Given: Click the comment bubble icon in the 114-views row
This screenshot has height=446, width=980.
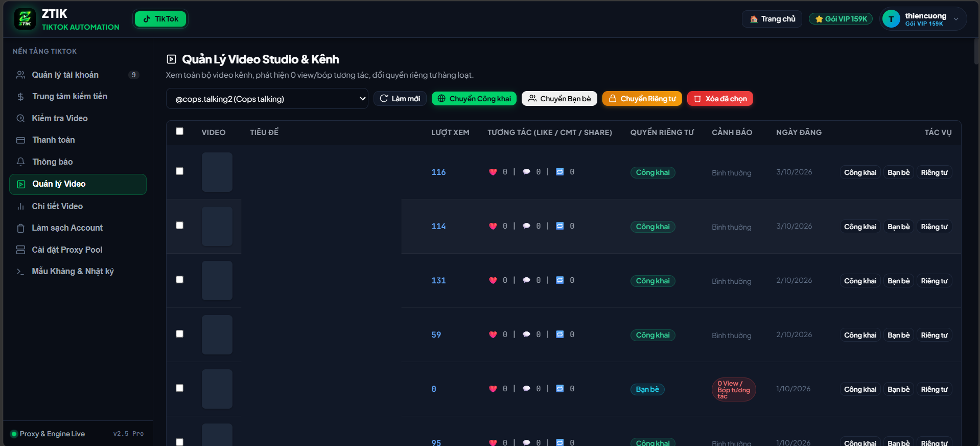Looking at the screenshot, I should (x=526, y=226).
